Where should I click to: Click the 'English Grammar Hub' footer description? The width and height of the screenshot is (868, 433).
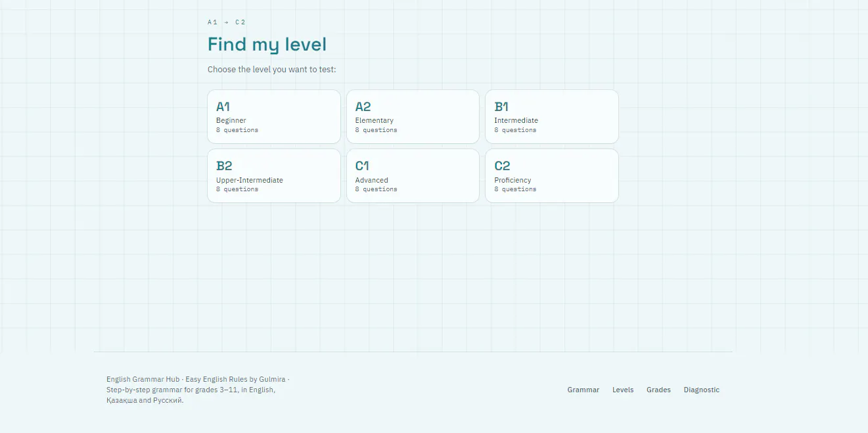pyautogui.click(x=198, y=390)
